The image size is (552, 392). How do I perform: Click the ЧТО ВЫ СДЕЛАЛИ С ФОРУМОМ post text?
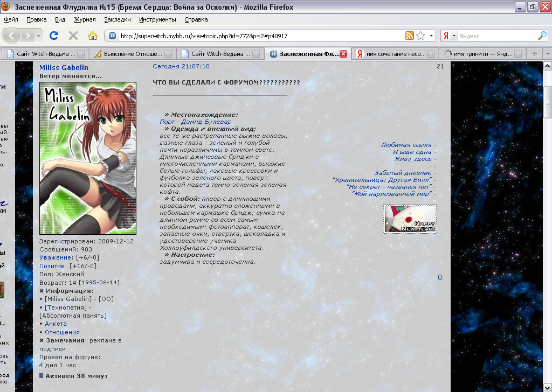click(x=226, y=82)
